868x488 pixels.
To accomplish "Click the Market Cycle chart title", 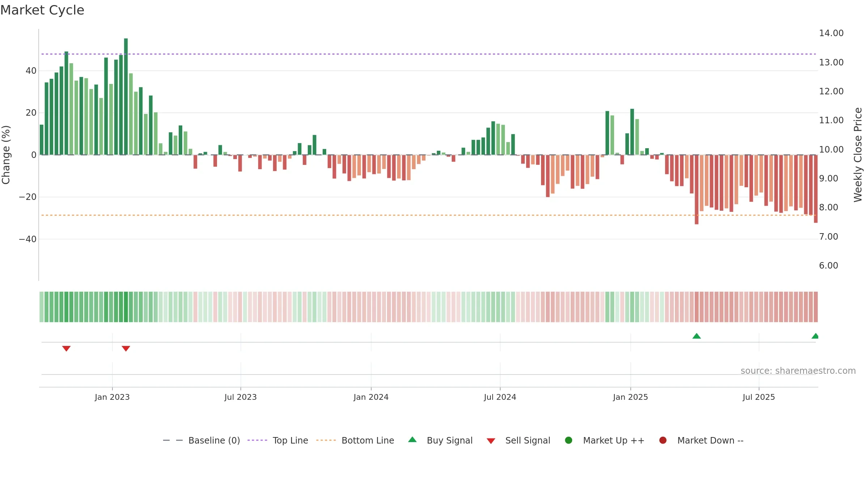I will 42,10.
